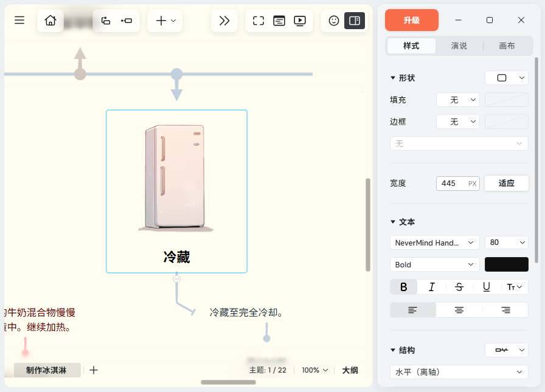
Task: Align text center
Action: click(x=459, y=310)
